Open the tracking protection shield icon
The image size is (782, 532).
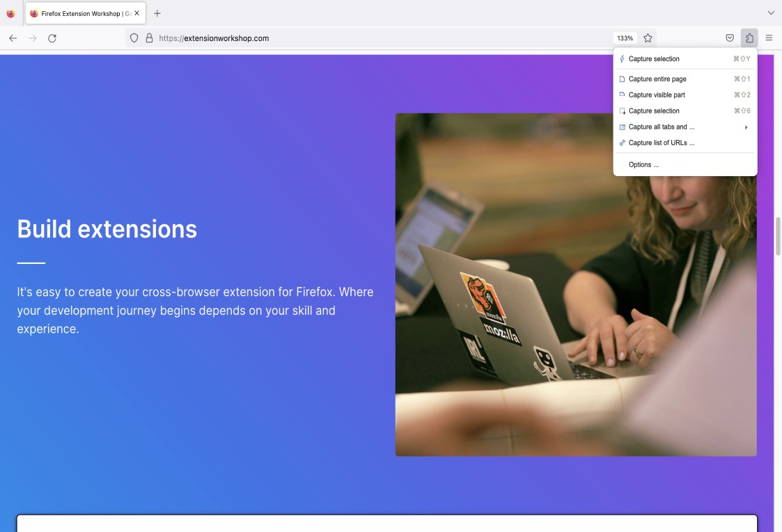tap(134, 38)
